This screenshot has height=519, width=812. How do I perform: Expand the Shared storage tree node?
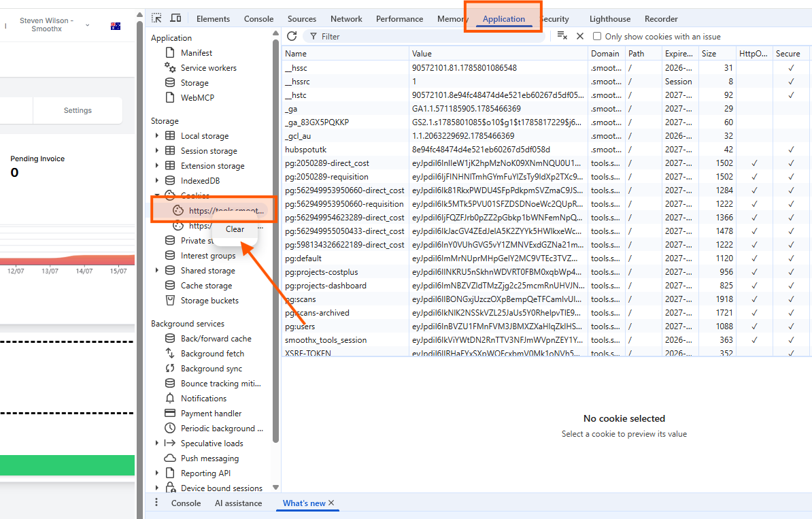pyautogui.click(x=157, y=270)
